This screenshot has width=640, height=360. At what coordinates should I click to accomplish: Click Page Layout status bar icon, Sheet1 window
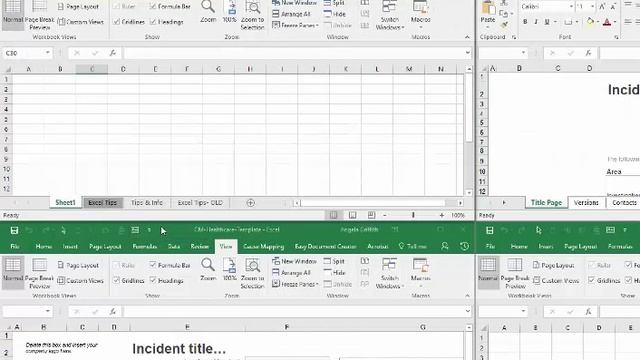point(352,215)
